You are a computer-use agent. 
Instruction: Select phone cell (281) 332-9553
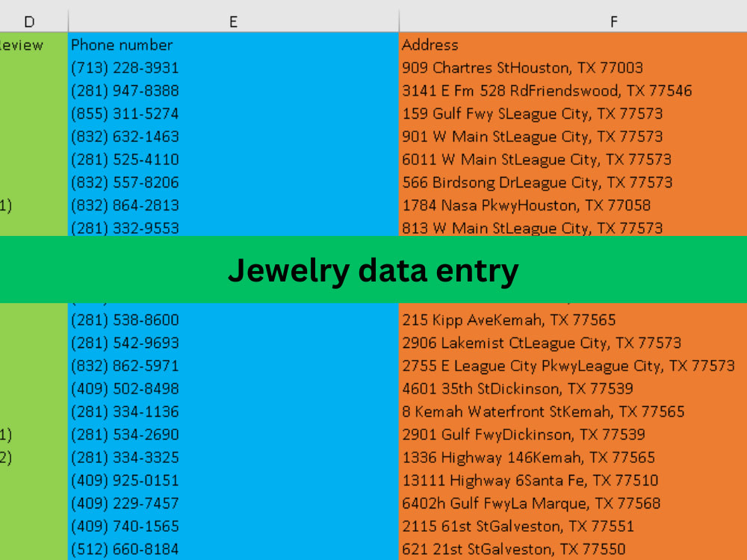tap(233, 227)
